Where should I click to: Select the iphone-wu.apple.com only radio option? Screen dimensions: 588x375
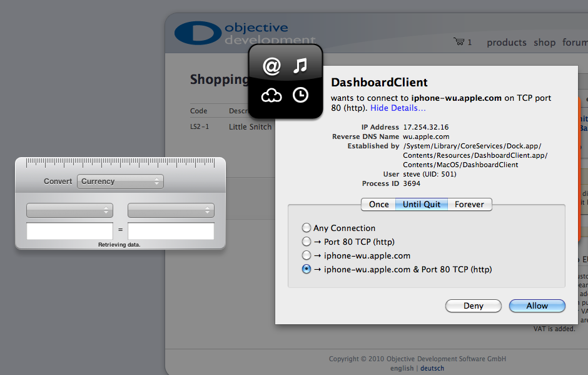[307, 255]
